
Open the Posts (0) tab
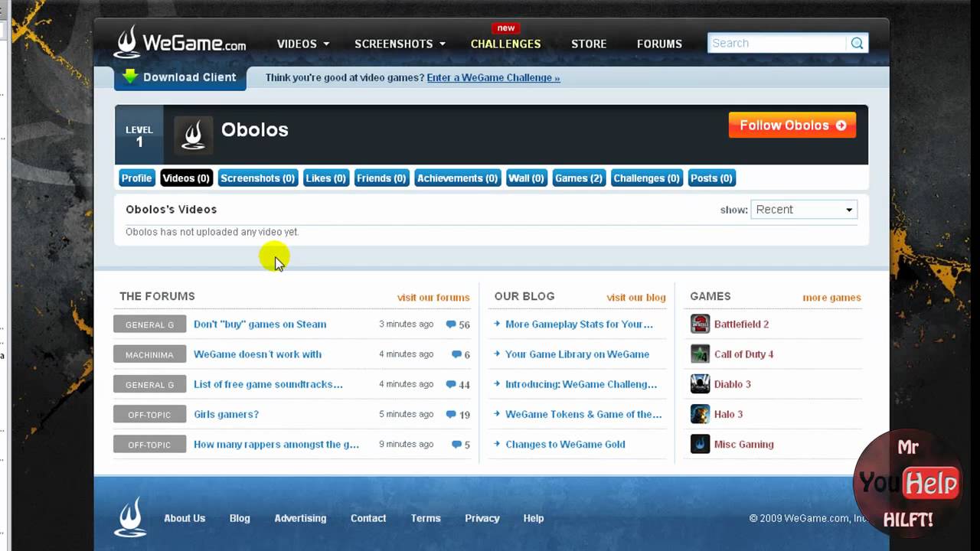[711, 178]
